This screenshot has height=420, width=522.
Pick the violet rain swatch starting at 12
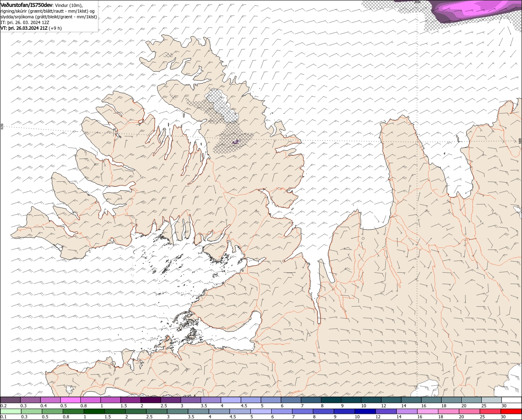(386, 411)
